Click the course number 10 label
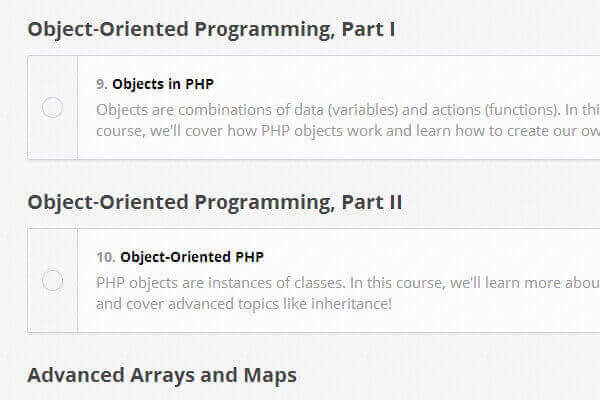The width and height of the screenshot is (600, 400). click(x=105, y=257)
